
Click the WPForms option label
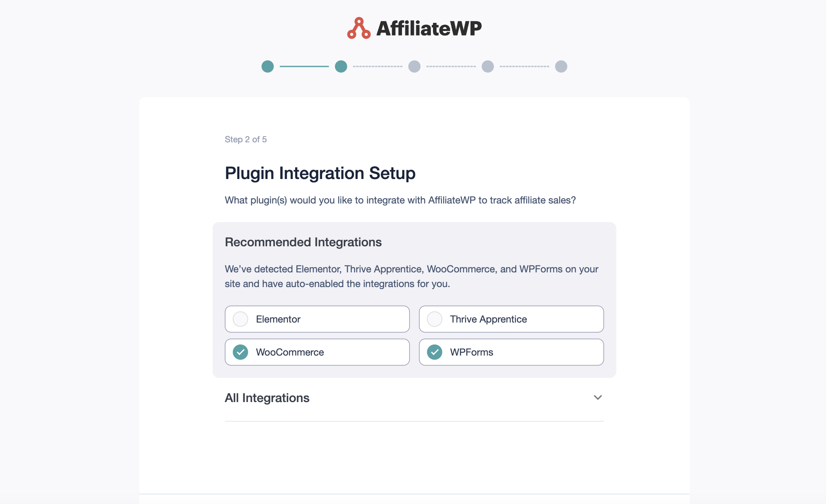tap(472, 352)
